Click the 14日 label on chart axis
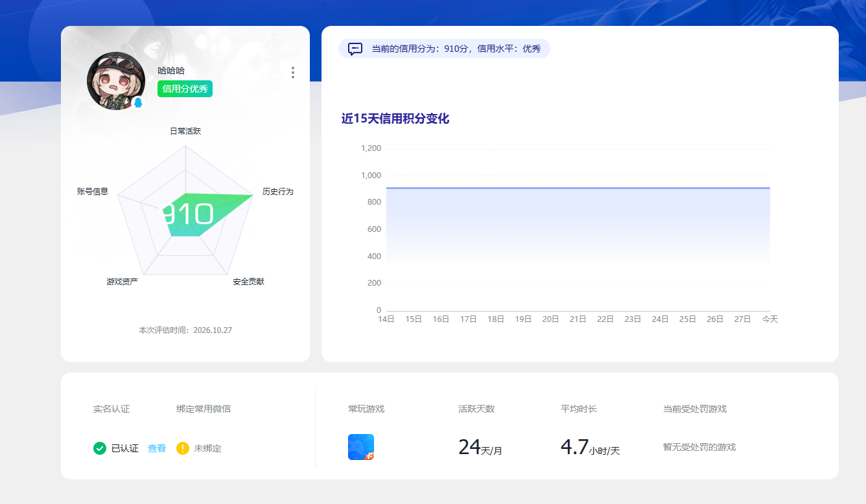 pyautogui.click(x=386, y=319)
